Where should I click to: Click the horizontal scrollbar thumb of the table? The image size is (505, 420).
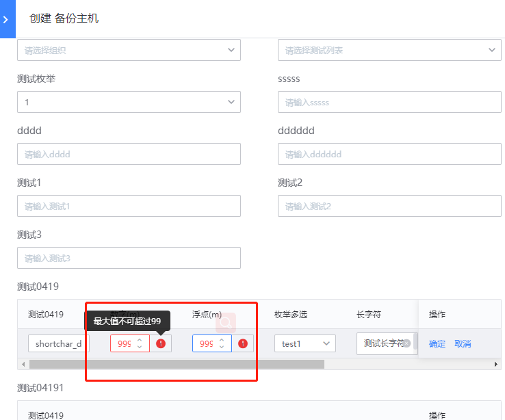tap(177, 365)
